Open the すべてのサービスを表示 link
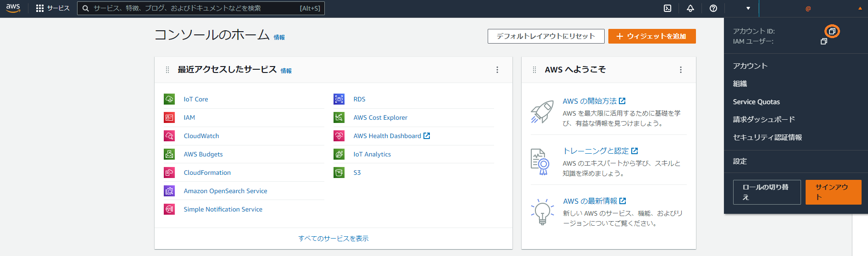Image resolution: width=868 pixels, height=256 pixels. pyautogui.click(x=334, y=239)
